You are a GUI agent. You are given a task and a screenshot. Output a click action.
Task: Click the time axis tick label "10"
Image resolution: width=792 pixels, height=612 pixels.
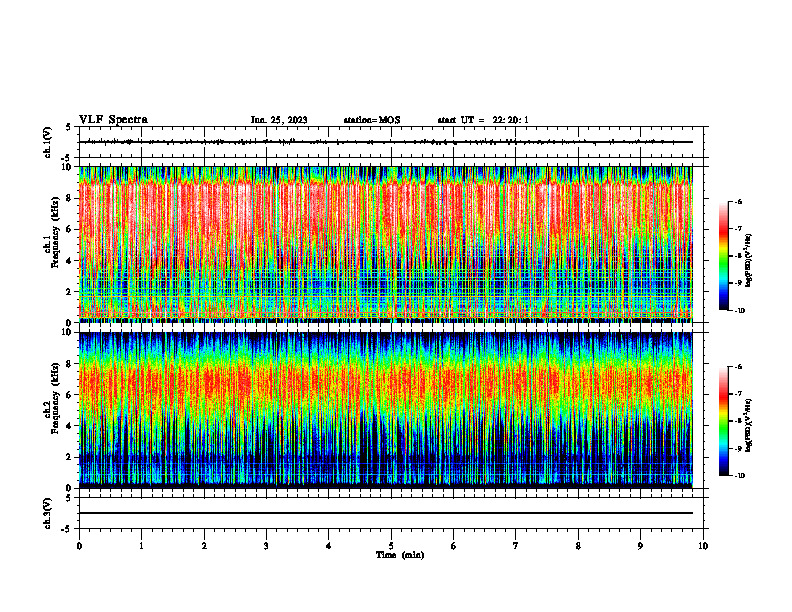click(x=703, y=546)
